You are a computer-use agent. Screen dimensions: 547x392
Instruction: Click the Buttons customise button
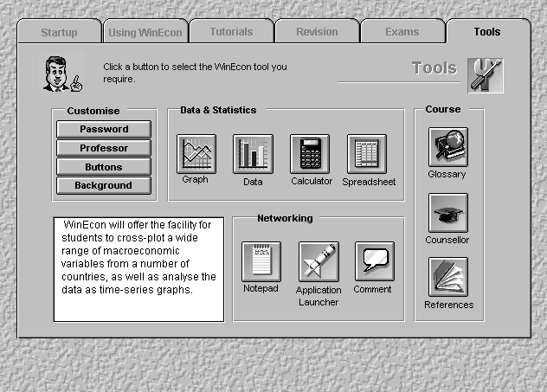pyautogui.click(x=104, y=167)
